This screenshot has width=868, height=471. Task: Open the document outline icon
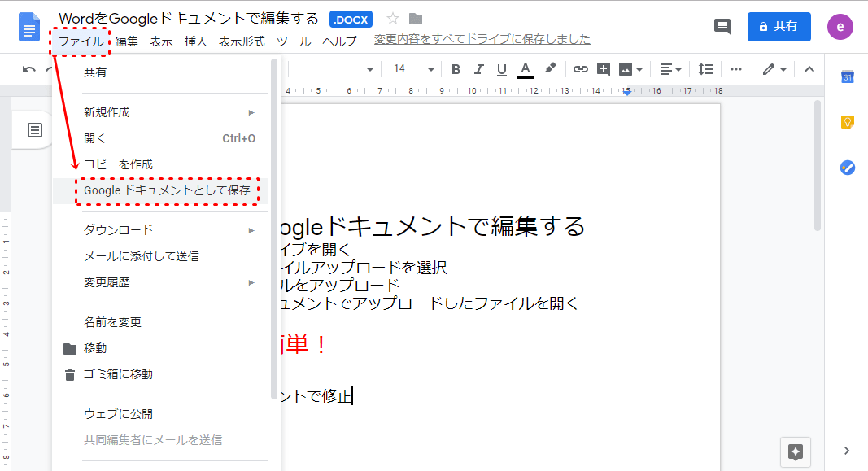tap(35, 130)
